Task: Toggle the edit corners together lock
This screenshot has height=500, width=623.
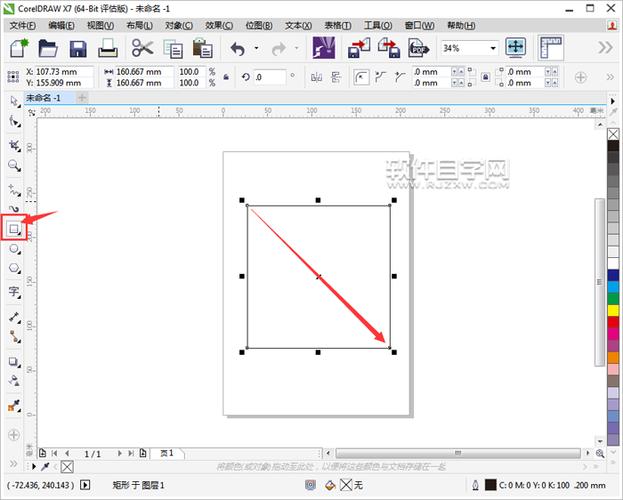Action: [x=485, y=77]
